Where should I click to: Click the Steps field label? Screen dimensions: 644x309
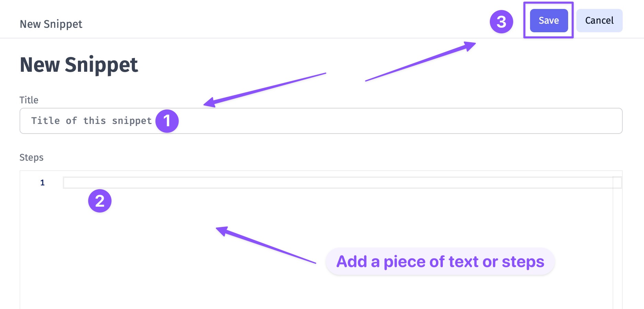(31, 157)
